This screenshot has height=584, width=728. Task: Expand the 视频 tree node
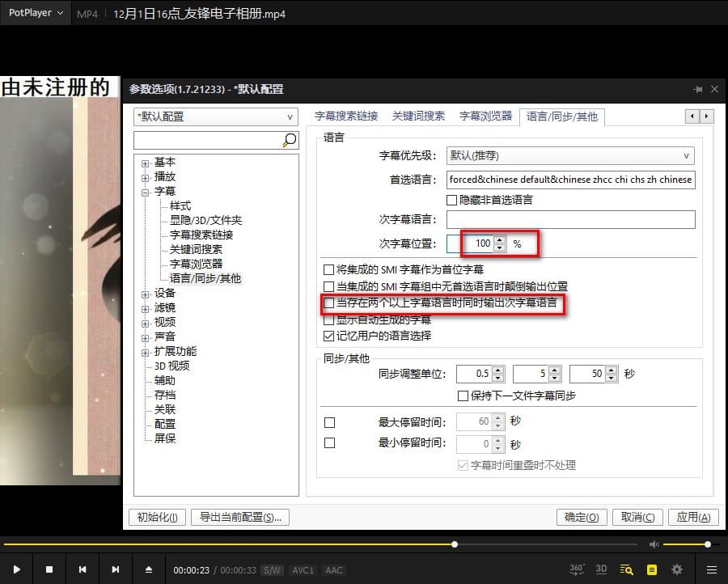pyautogui.click(x=146, y=324)
